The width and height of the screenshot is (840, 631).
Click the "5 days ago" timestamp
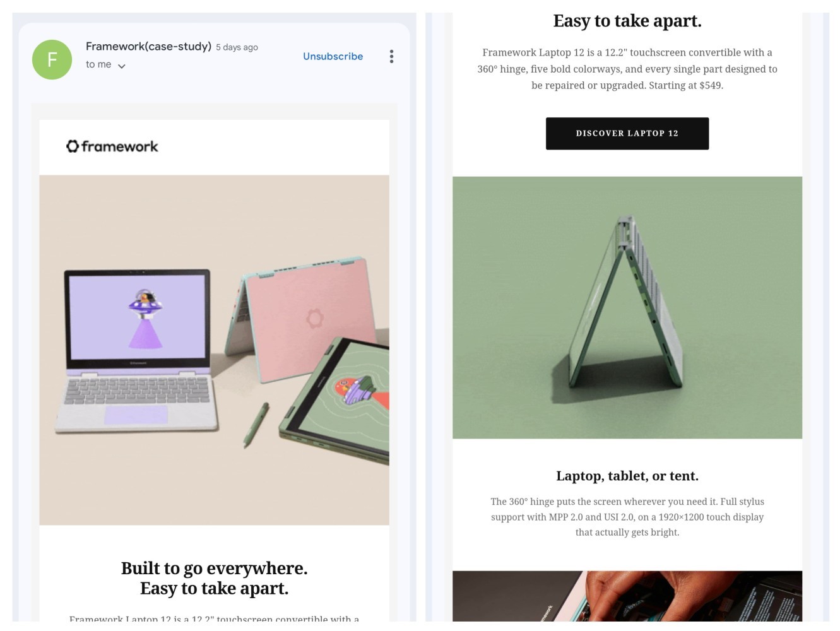237,47
